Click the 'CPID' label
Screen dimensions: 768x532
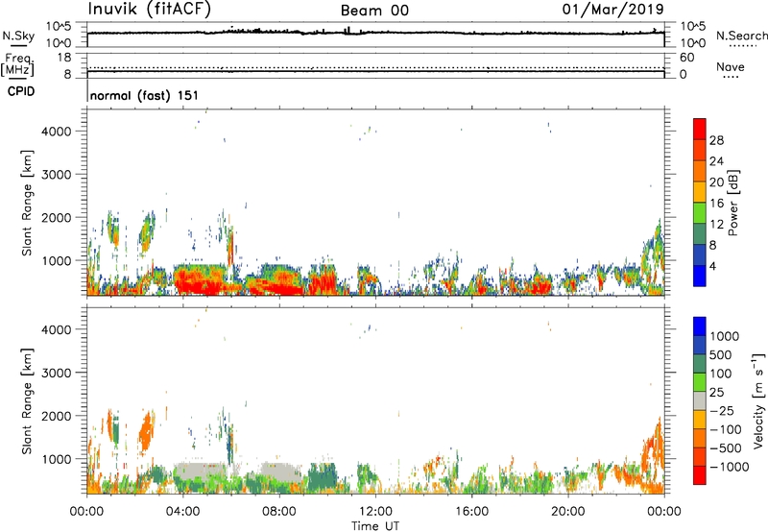[x=21, y=91]
